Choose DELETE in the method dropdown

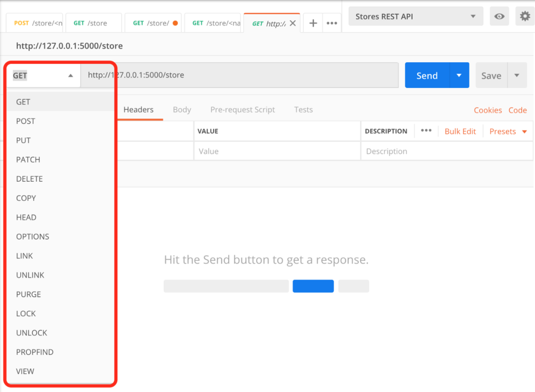coord(29,179)
